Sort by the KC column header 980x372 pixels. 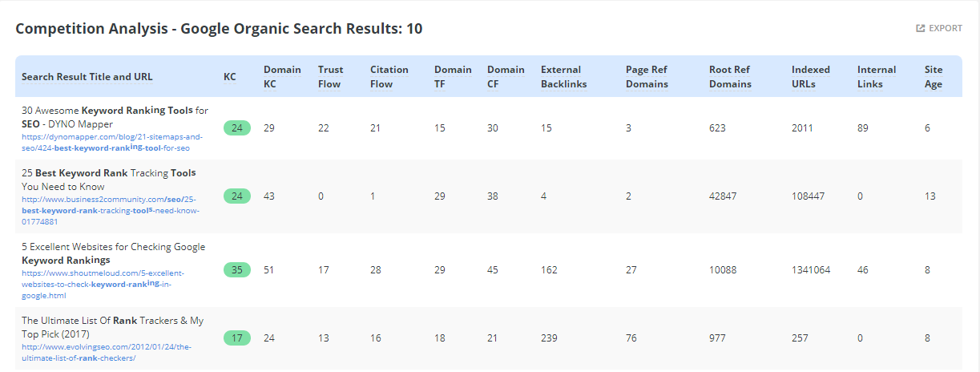(x=230, y=77)
